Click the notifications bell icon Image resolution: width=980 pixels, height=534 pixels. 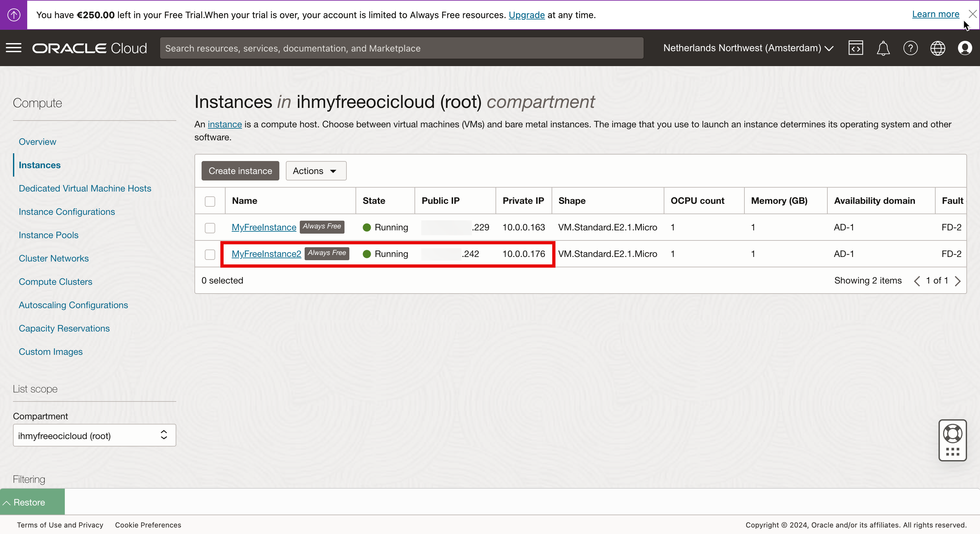[883, 48]
